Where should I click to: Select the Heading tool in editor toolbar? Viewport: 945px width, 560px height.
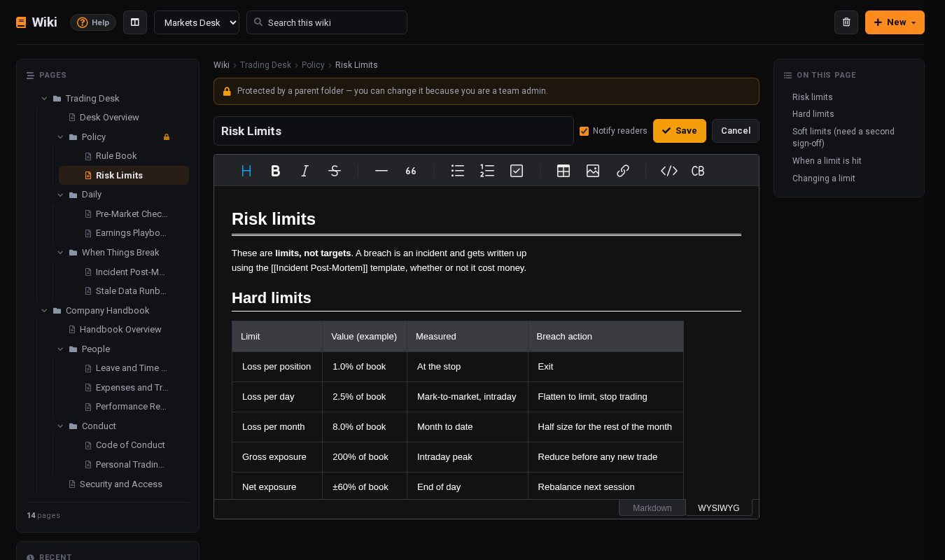[246, 171]
